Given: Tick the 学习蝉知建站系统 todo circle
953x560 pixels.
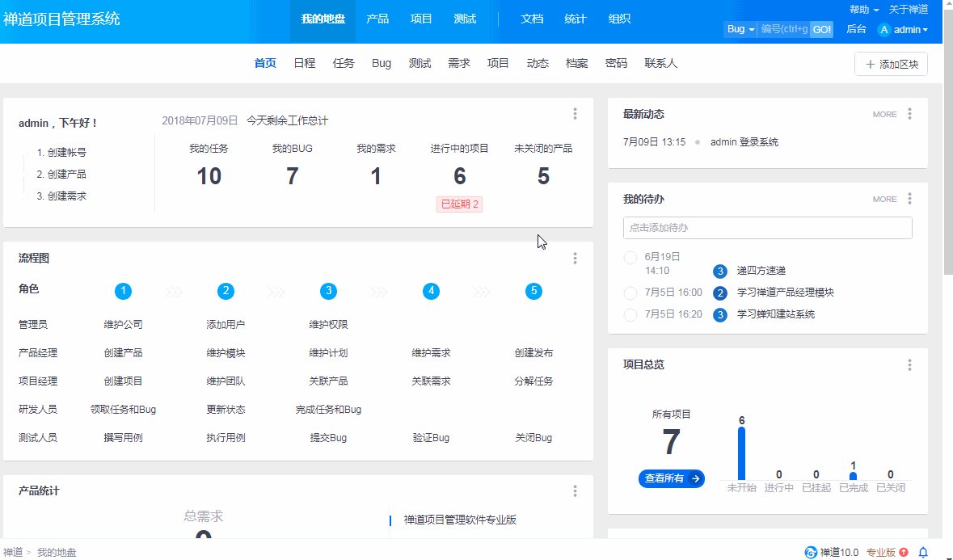Looking at the screenshot, I should tap(630, 314).
